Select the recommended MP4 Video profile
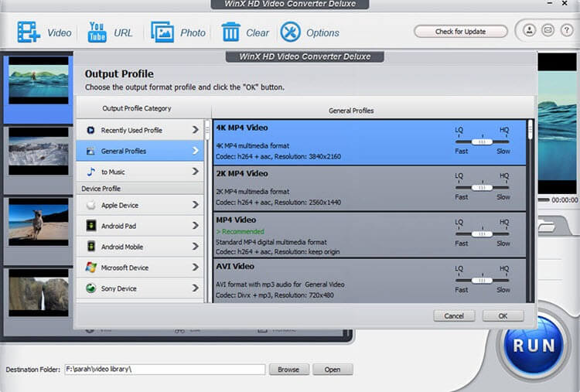580x392 pixels. (x=370, y=234)
